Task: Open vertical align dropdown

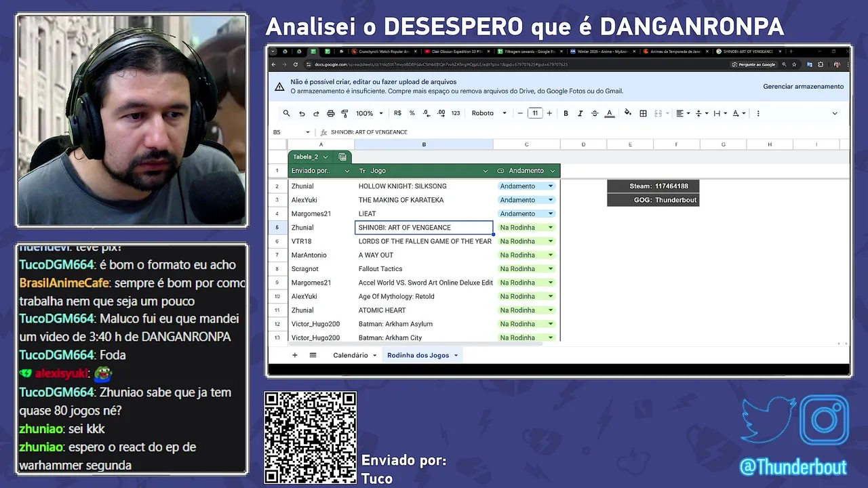Action: [702, 113]
